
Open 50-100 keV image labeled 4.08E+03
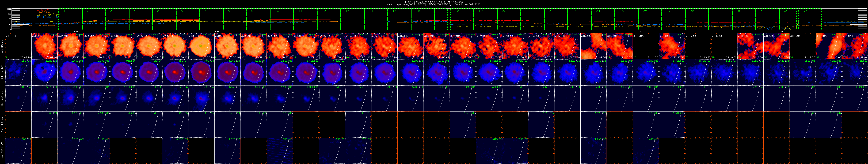[175, 151]
